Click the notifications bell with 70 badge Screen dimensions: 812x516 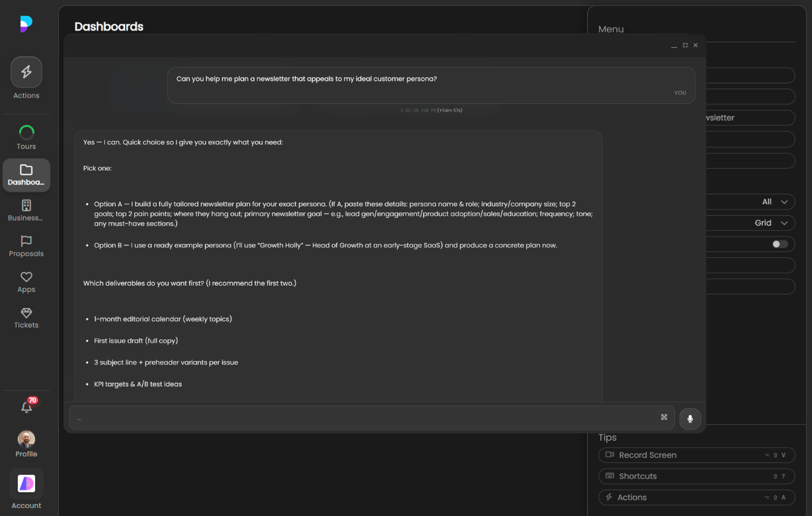click(27, 407)
